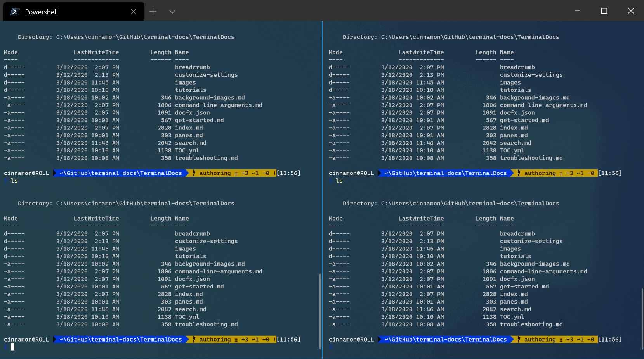The height and width of the screenshot is (359, 644).
Task: Click the plus button to open a new tab
Action: [153, 12]
